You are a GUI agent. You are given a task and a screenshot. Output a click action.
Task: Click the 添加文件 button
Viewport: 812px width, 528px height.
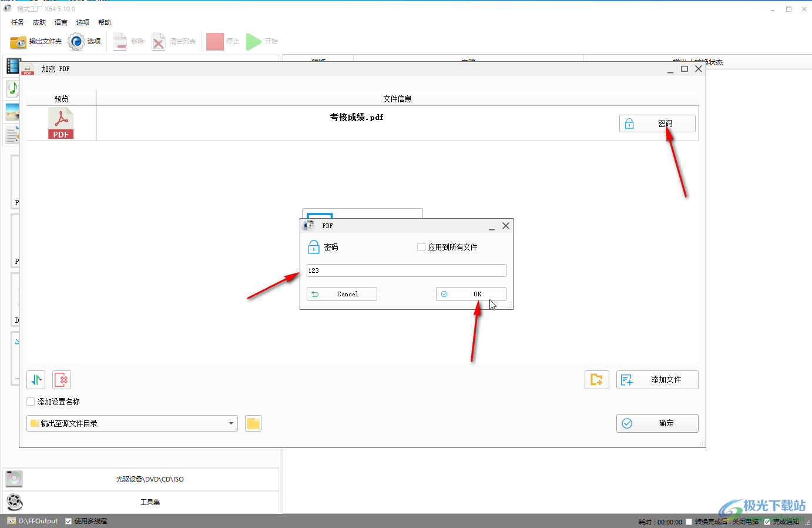point(657,380)
